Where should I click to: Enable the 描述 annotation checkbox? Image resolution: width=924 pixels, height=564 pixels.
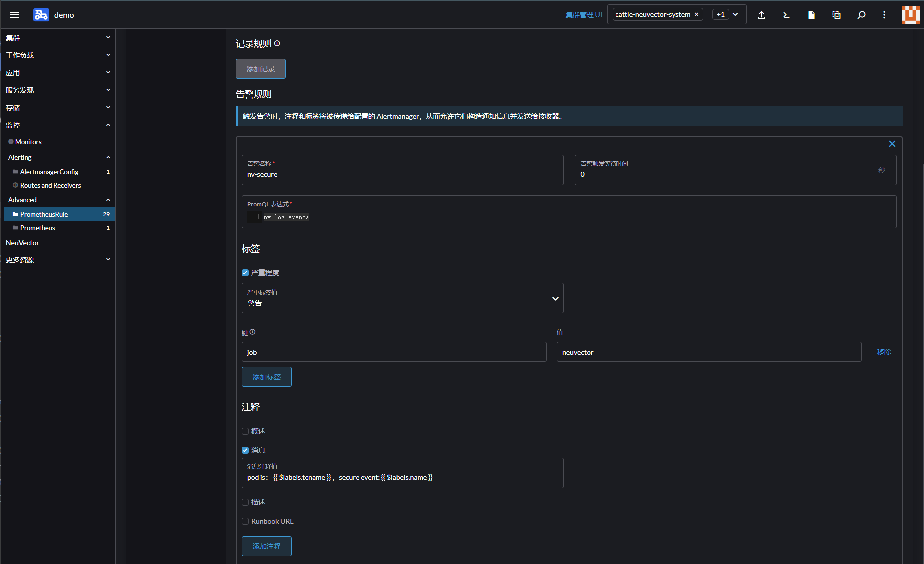(245, 502)
